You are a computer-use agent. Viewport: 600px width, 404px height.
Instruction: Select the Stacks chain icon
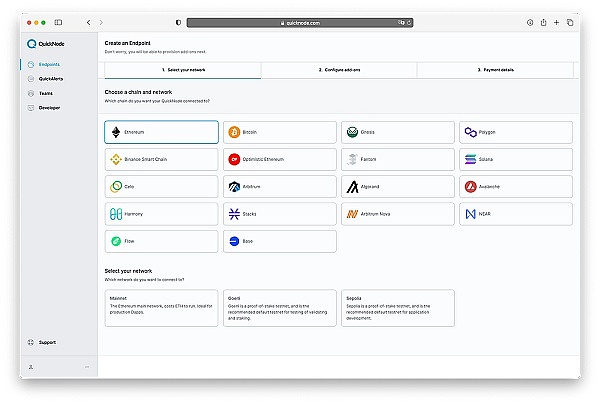pos(234,214)
